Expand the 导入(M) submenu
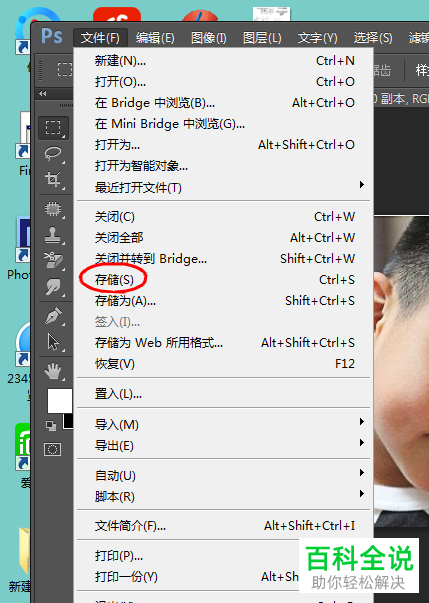Image resolution: width=429 pixels, height=603 pixels. pos(224,425)
